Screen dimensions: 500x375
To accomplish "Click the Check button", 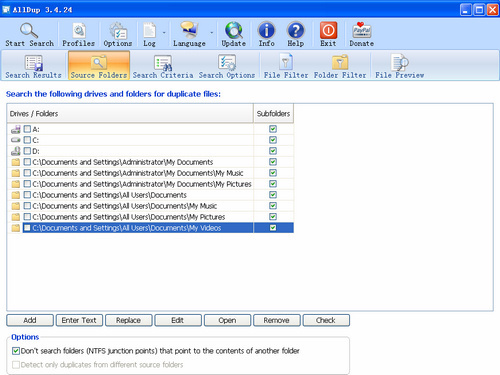I will tap(326, 320).
